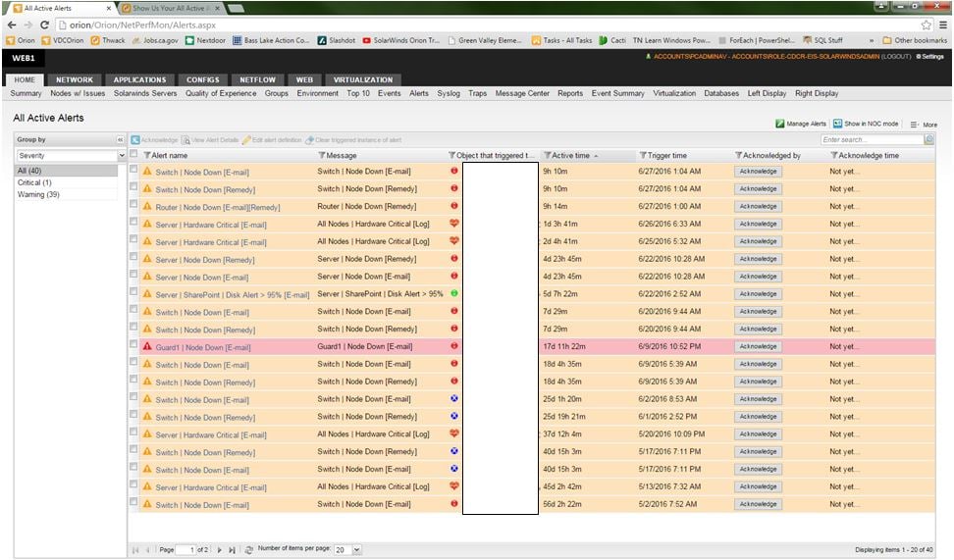This screenshot has width=954, height=560.
Task: Toggle the select-all header checkbox
Action: coord(133,154)
